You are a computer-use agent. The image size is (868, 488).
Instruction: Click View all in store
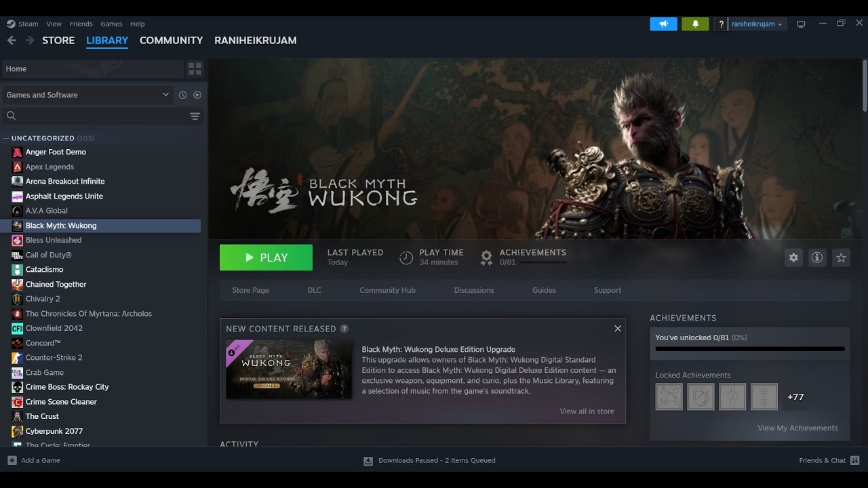(587, 411)
